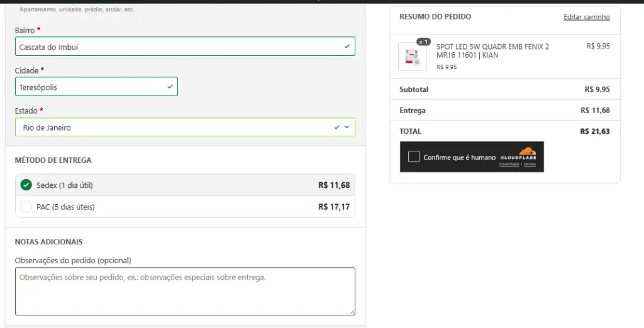This screenshot has height=328, width=644.
Task: Click the SPOT LED product thumbnail image
Action: [x=412, y=57]
